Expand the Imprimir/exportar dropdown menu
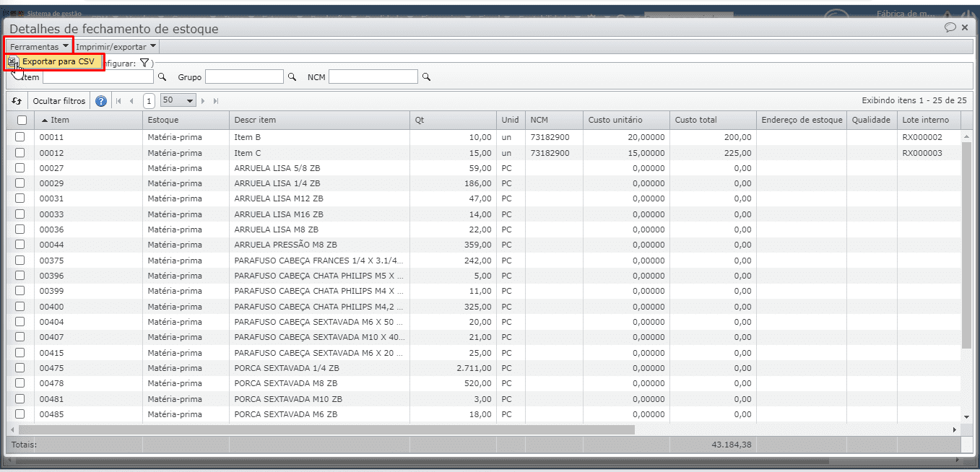 pyautogui.click(x=116, y=46)
